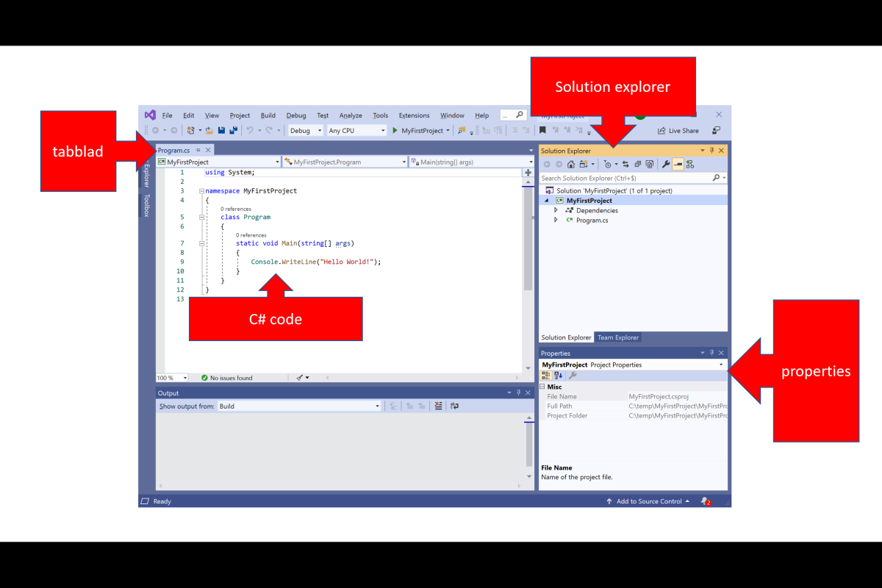Open the 'Show output from' Build dropdown
This screenshot has height=588, width=882.
pyautogui.click(x=300, y=406)
